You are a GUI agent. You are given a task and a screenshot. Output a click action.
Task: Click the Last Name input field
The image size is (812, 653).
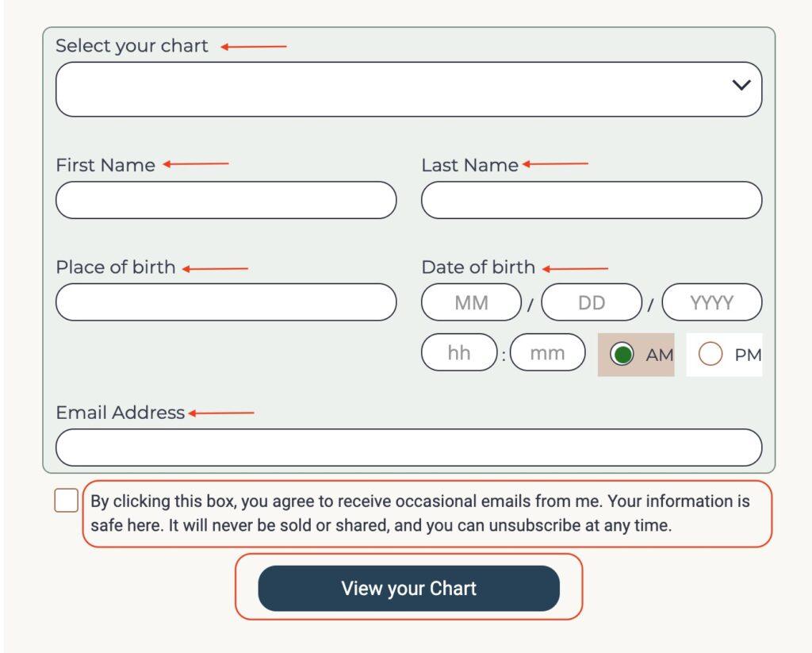tap(592, 200)
